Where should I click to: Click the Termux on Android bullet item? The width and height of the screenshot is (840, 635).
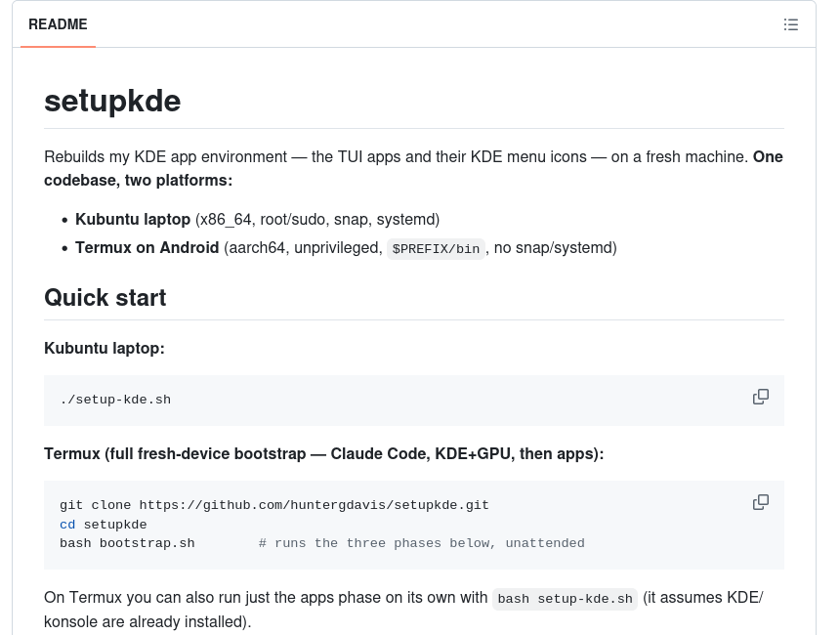coord(346,248)
